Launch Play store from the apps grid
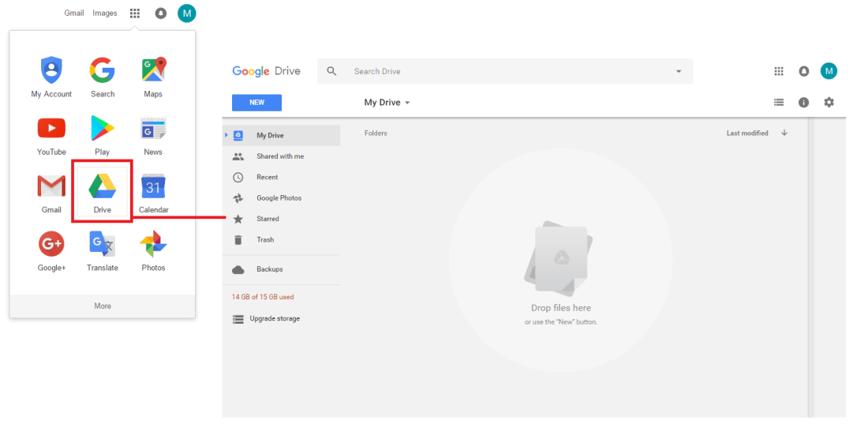This screenshot has width=868, height=447. click(x=103, y=135)
